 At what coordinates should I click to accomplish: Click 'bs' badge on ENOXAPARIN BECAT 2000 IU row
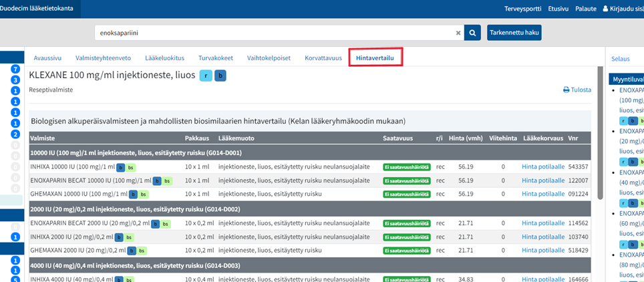pos(166,224)
